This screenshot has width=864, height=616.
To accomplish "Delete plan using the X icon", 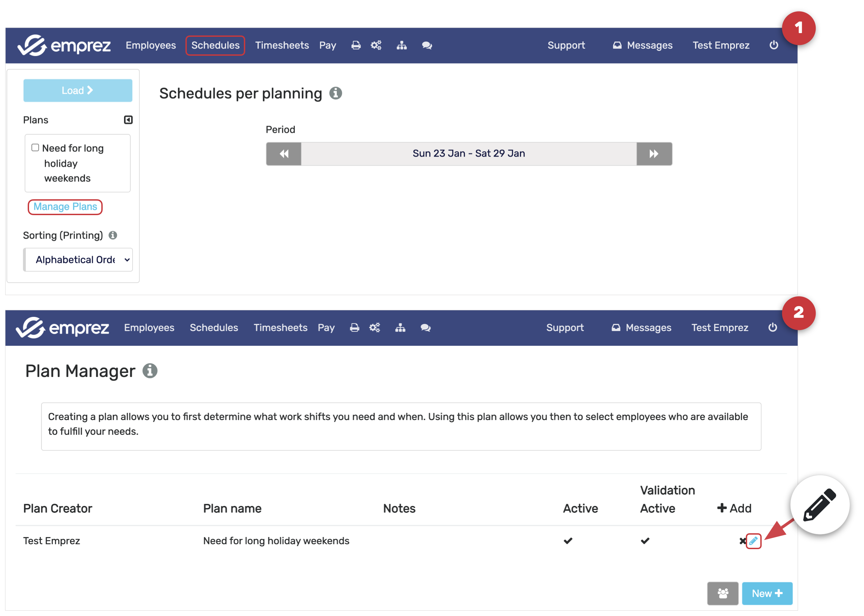I will 742,541.
